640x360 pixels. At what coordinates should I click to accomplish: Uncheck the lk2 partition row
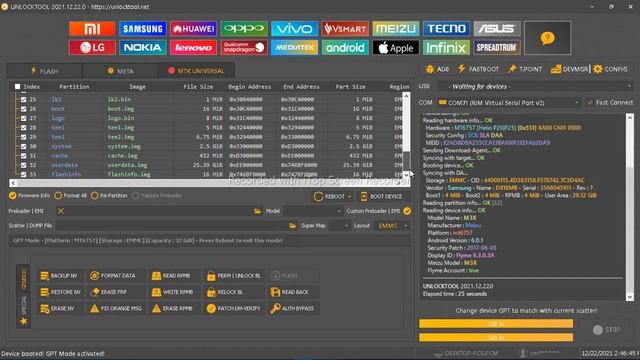click(x=24, y=99)
